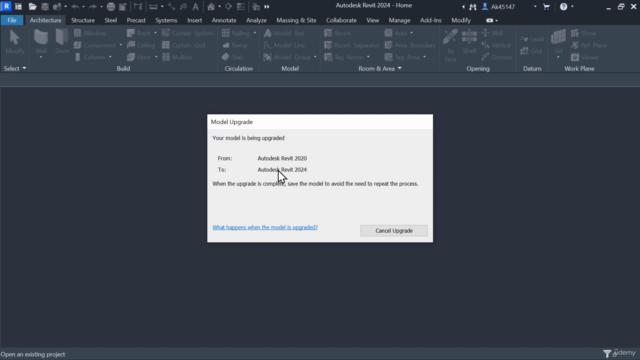
Task: Click the Open folder icon in quick access toolbar
Action: pyautogui.click(x=32, y=7)
